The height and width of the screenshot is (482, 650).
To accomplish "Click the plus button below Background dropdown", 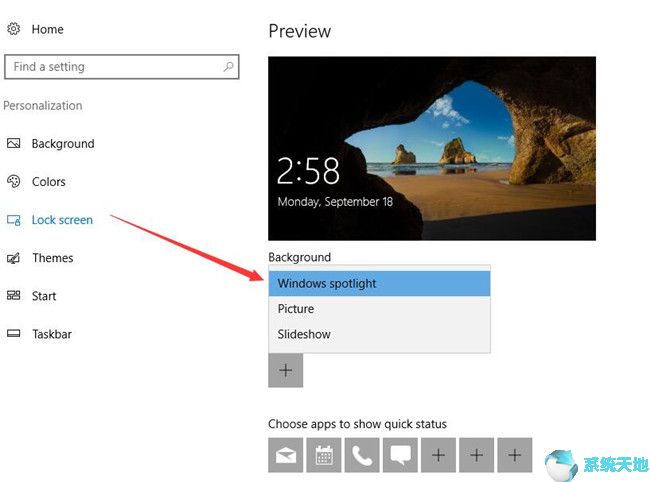I will (x=286, y=370).
